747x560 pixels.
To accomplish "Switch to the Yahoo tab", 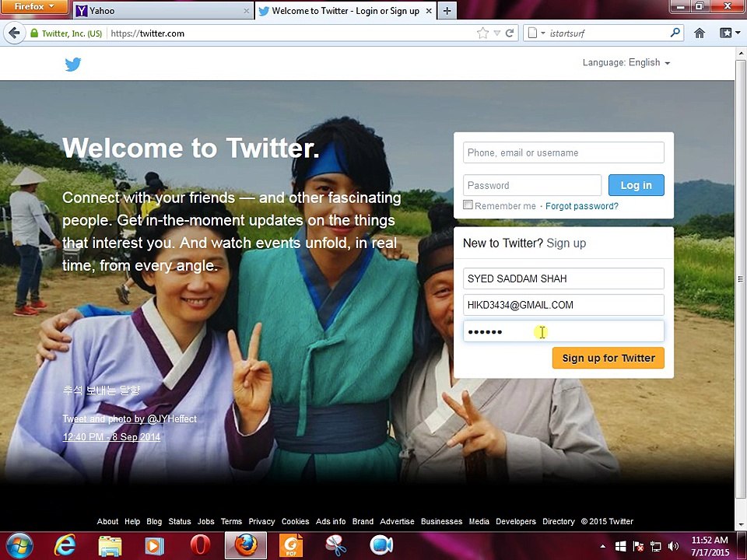I will 163,11.
